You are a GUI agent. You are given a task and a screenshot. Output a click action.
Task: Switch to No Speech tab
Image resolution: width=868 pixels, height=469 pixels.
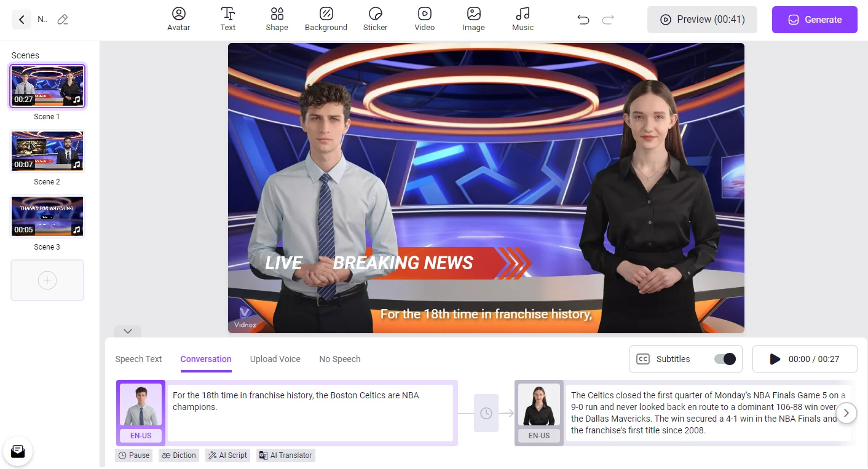click(x=340, y=359)
